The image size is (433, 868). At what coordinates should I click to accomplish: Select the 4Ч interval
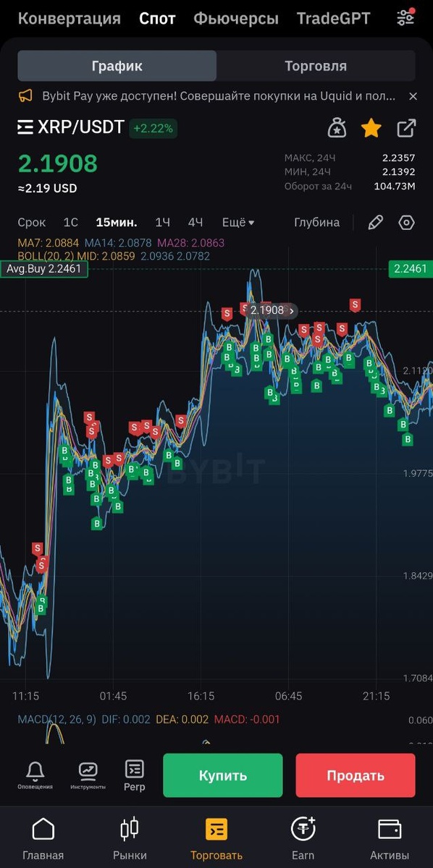pyautogui.click(x=196, y=222)
